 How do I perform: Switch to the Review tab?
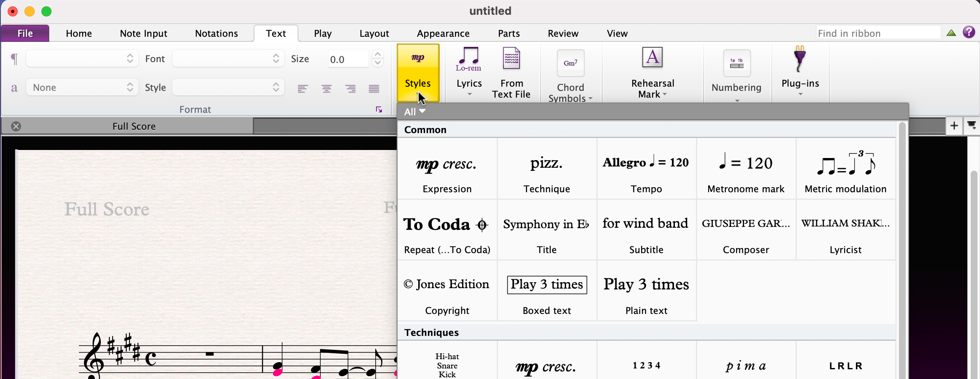click(563, 33)
